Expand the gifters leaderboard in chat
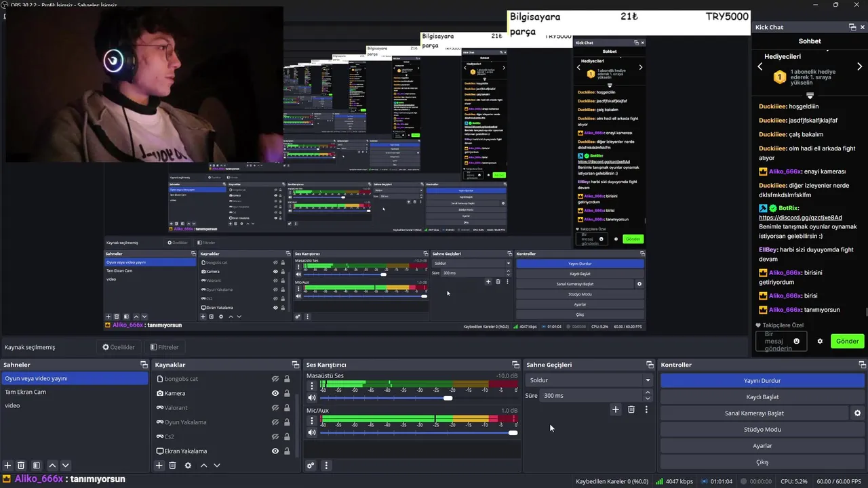The width and height of the screenshot is (868, 488). point(810,96)
